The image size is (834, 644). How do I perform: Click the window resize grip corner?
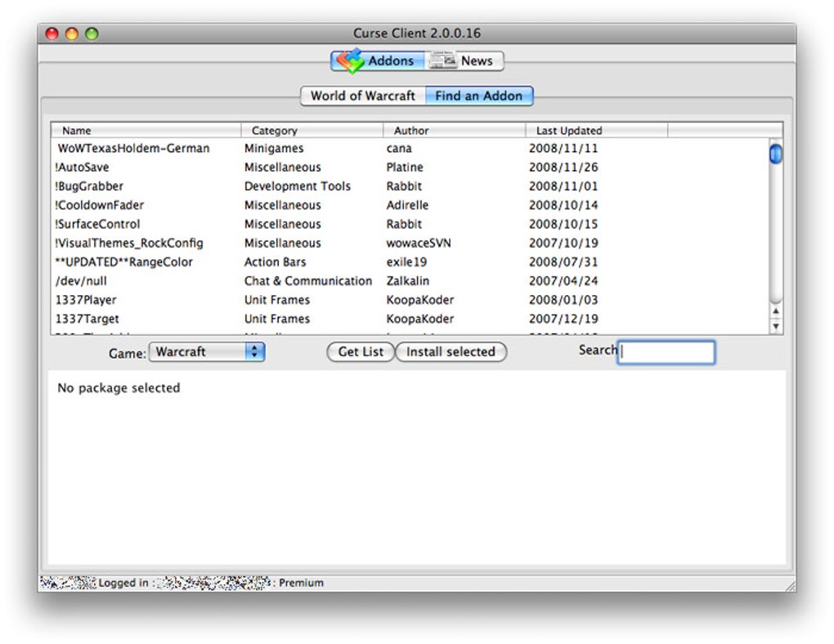[791, 586]
